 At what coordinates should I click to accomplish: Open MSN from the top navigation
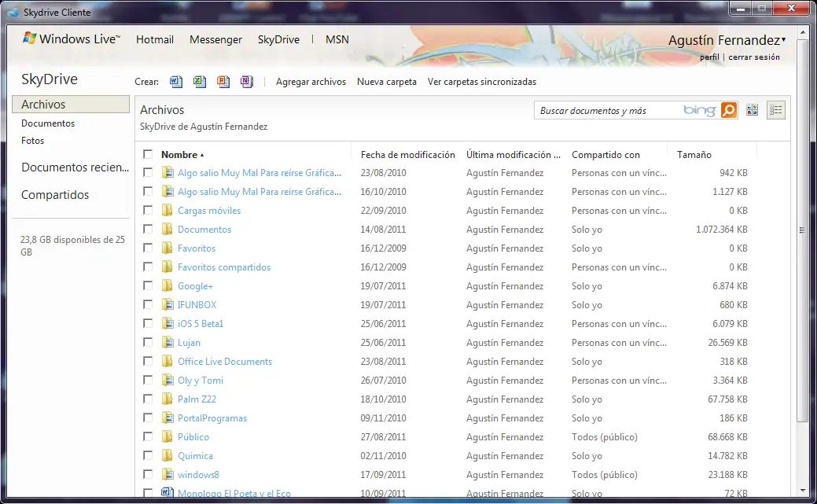pyautogui.click(x=337, y=39)
